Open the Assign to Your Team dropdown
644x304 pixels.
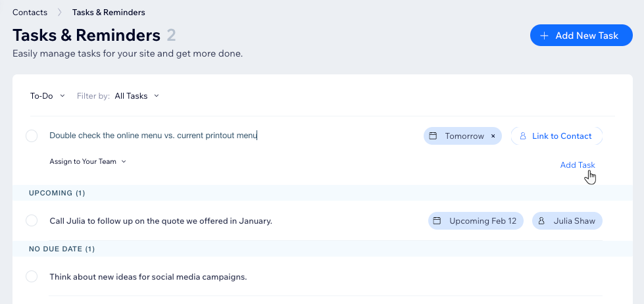point(88,161)
